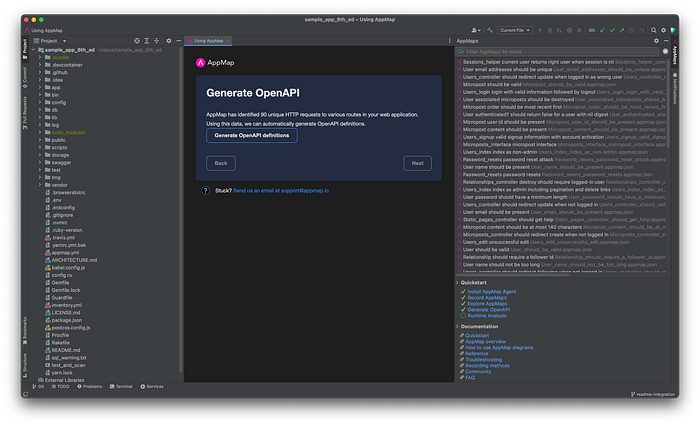This screenshot has width=700, height=426.
Task: Click the support@appmap.io email link
Action: (x=281, y=191)
